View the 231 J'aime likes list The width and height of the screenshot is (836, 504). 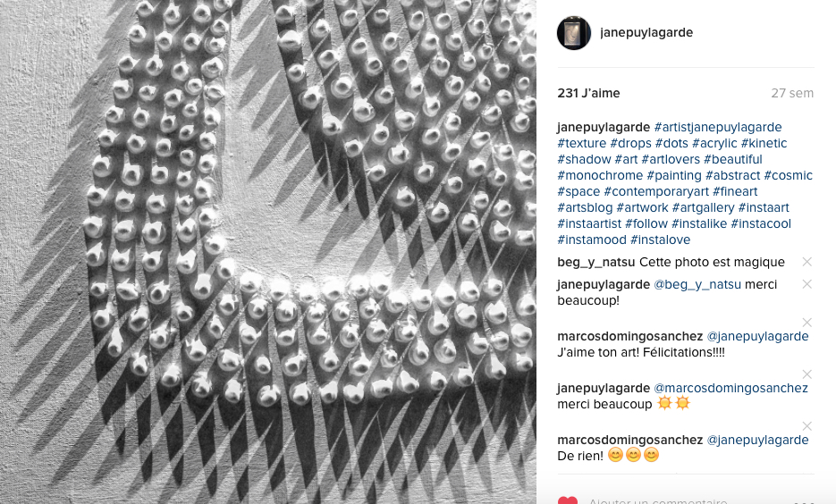[588, 93]
